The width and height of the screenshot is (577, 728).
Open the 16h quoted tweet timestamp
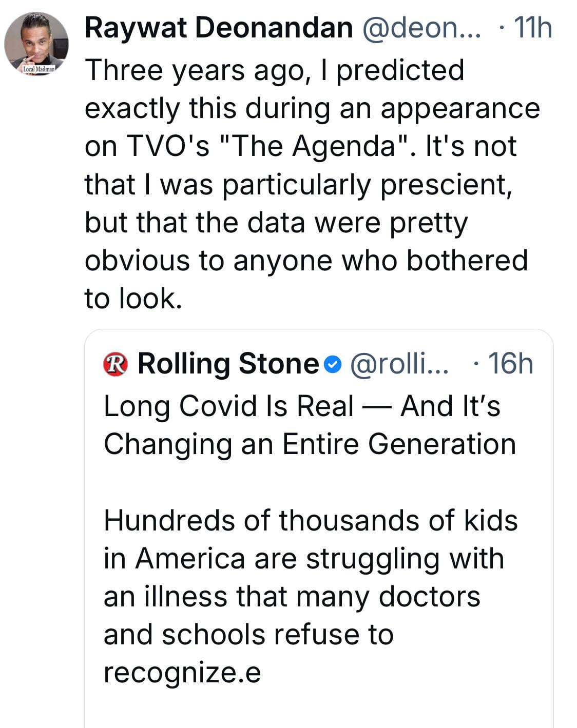(x=510, y=364)
